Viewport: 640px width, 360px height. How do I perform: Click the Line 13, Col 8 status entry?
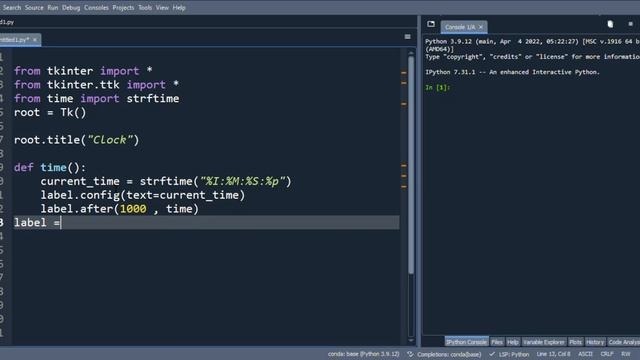tap(553, 354)
